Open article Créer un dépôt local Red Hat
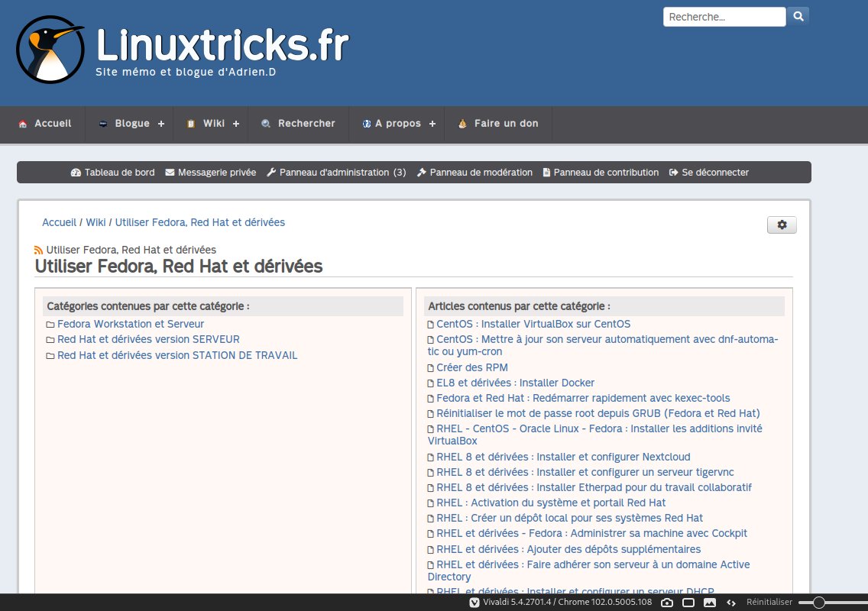Screen dimensions: 868x611 tap(570, 518)
